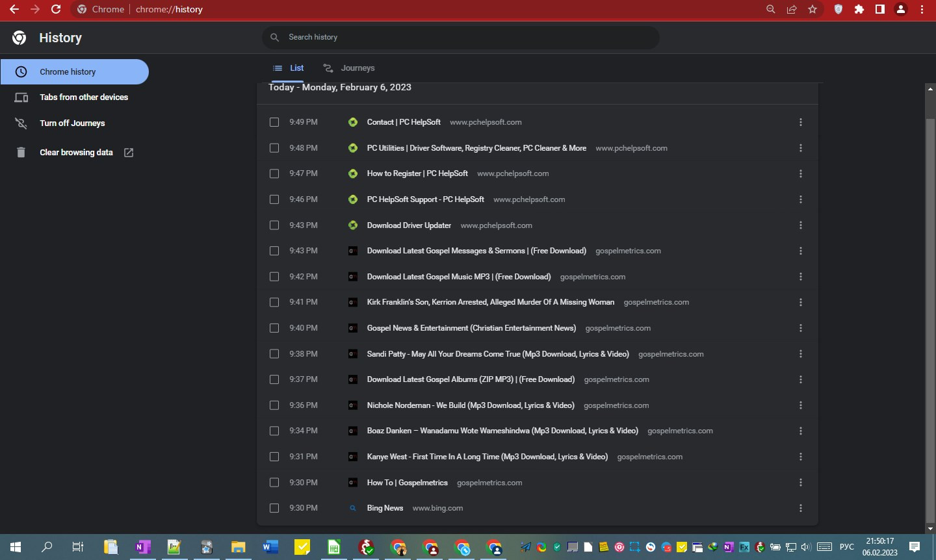Open Windows taskbar search
Viewport: 936px width, 560px height.
click(x=47, y=547)
